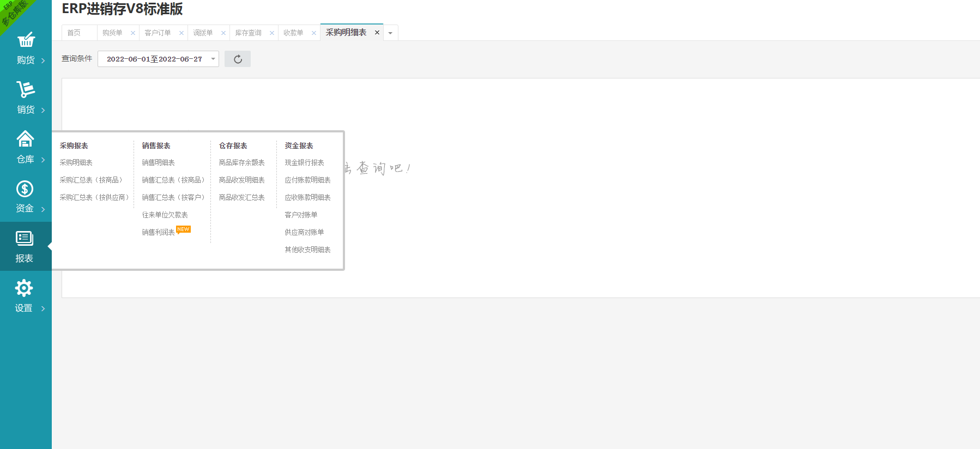Expand the 销货 submenu chevron
This screenshot has height=449, width=980.
43,110
